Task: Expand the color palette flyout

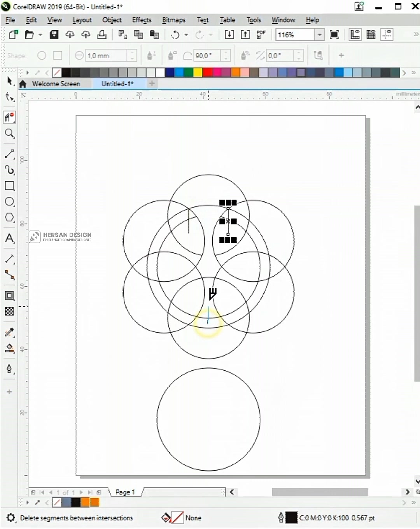Action: point(413,73)
